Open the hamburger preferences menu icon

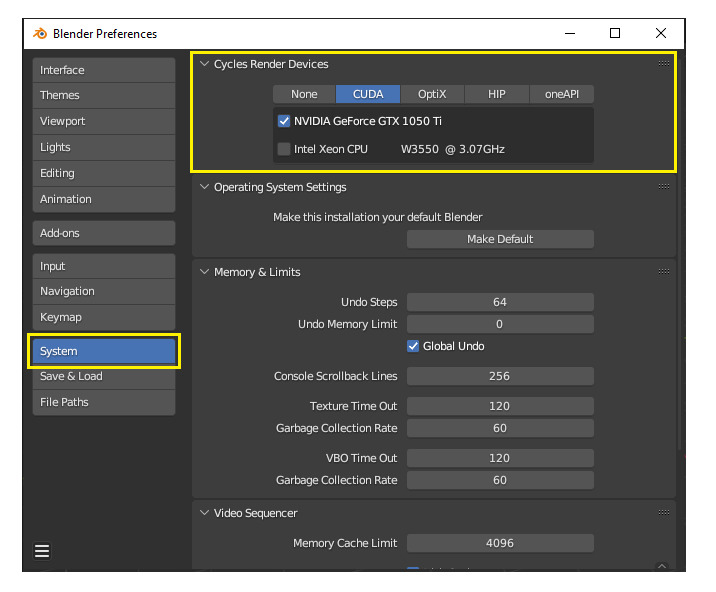point(42,551)
